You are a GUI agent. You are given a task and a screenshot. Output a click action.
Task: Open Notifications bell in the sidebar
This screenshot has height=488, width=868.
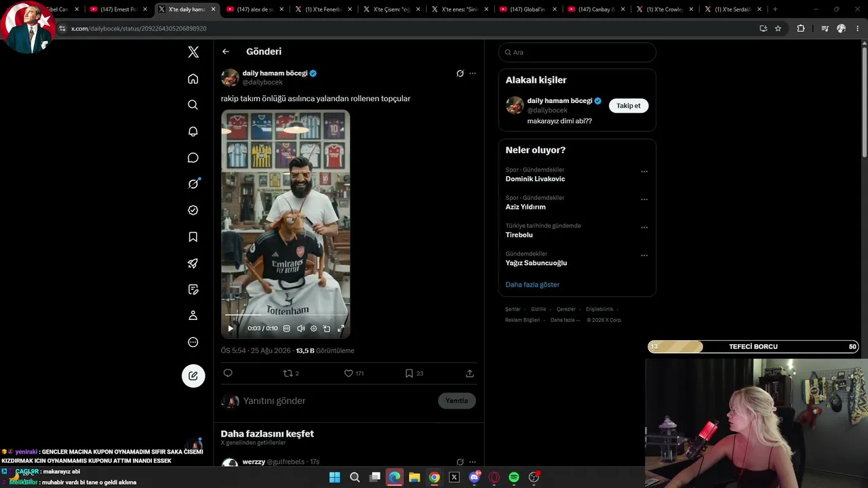pyautogui.click(x=193, y=131)
